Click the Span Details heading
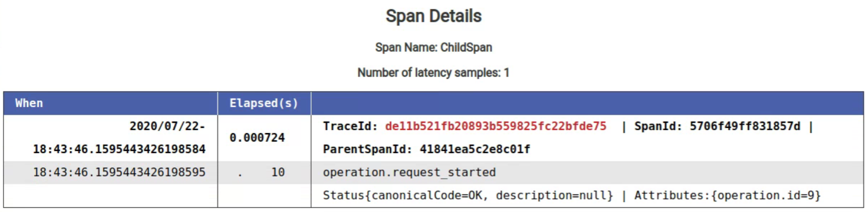This screenshot has height=212, width=868. [x=434, y=16]
